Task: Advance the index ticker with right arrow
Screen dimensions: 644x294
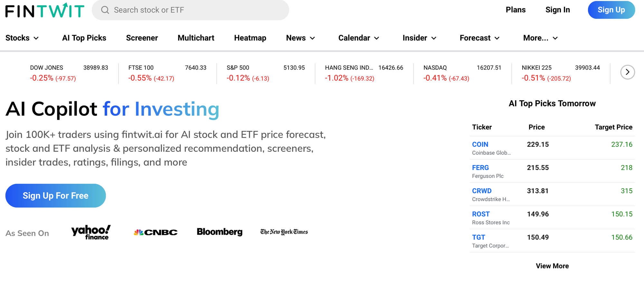Action: (627, 72)
